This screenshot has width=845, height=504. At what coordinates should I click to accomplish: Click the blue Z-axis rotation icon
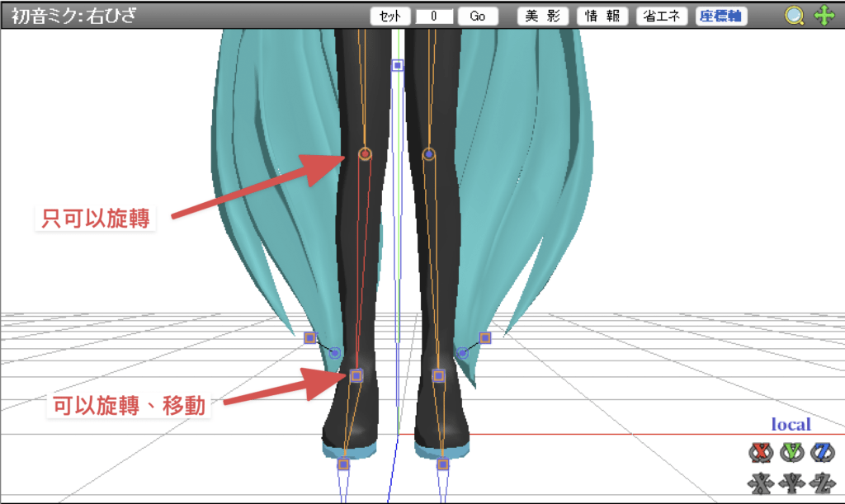coord(823,452)
